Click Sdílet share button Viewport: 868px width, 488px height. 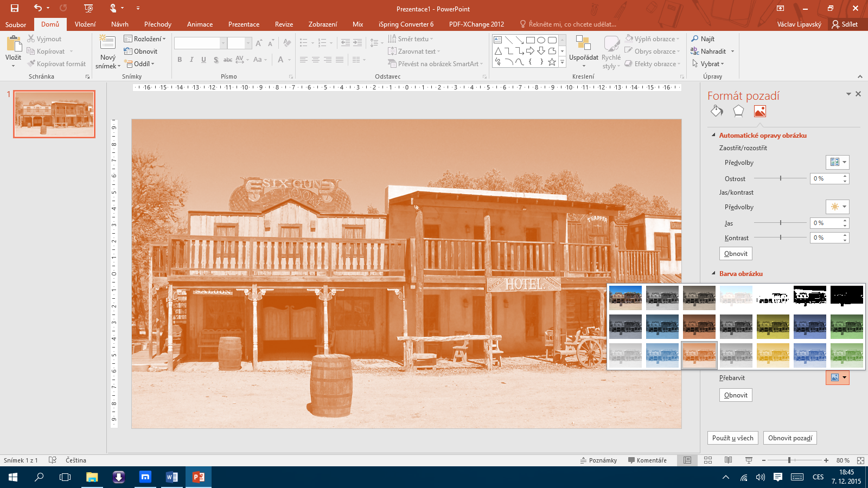[845, 24]
